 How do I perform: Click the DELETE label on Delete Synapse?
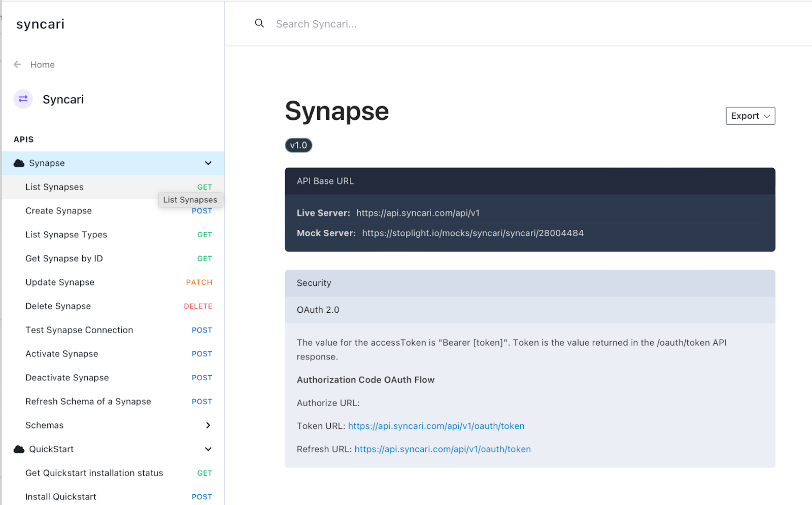click(x=198, y=306)
